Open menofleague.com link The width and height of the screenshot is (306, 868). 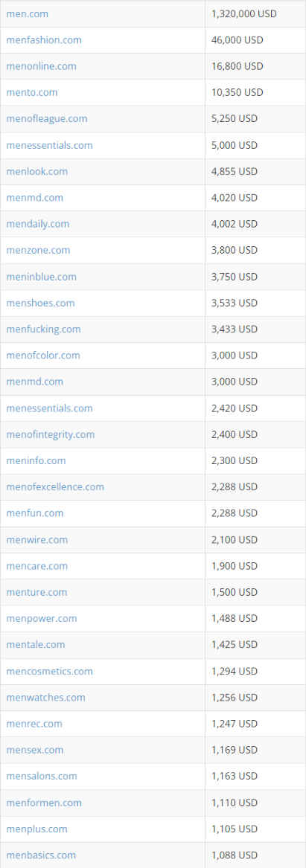pyautogui.click(x=47, y=118)
